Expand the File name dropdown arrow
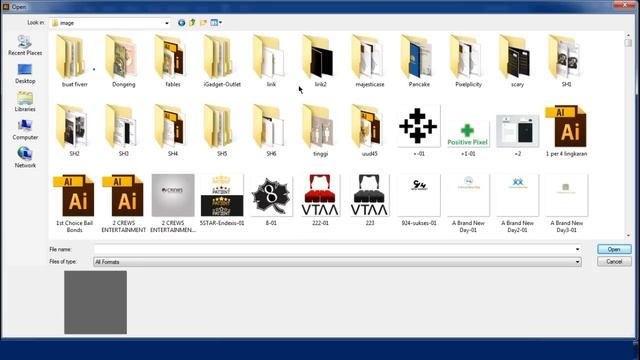The height and width of the screenshot is (360, 640). pos(577,249)
